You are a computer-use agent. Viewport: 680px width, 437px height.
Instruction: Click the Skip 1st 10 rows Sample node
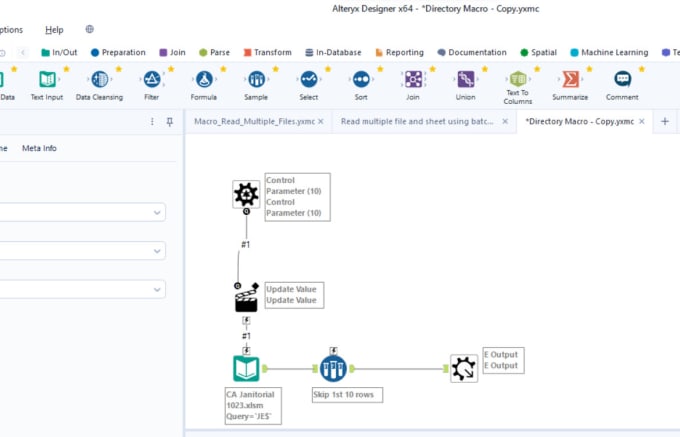click(x=333, y=369)
